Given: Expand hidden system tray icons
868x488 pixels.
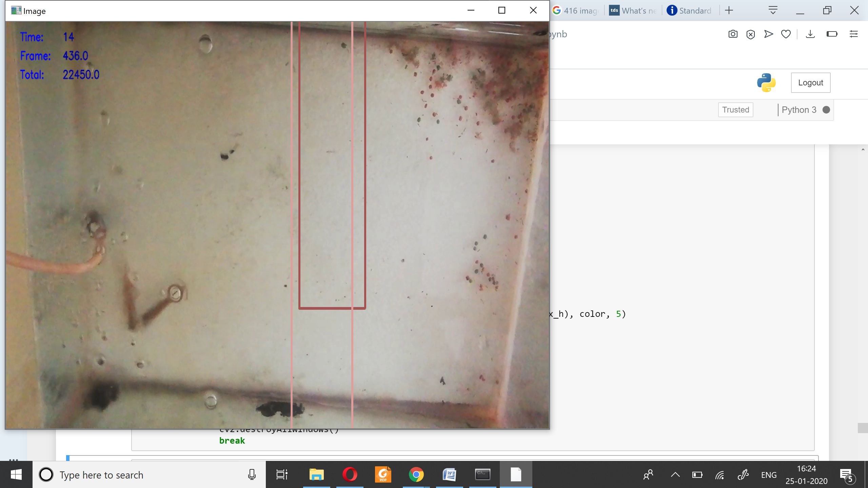Looking at the screenshot, I should point(675,474).
